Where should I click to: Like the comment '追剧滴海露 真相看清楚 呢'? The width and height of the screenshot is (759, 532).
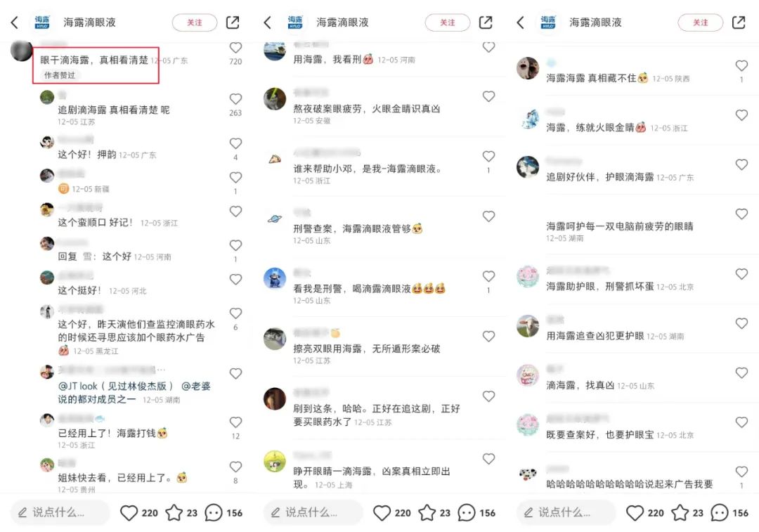pyautogui.click(x=235, y=99)
